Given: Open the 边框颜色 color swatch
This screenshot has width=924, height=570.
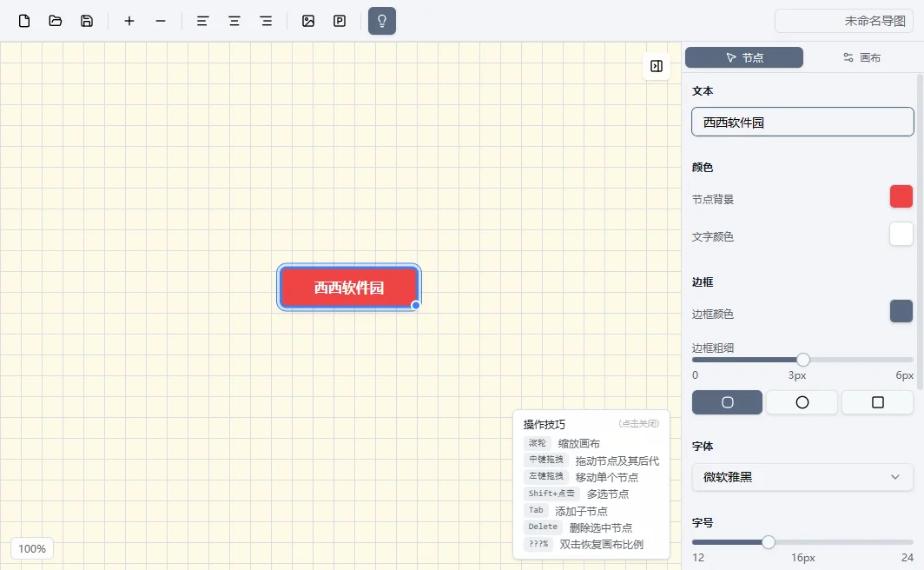Looking at the screenshot, I should (x=901, y=311).
